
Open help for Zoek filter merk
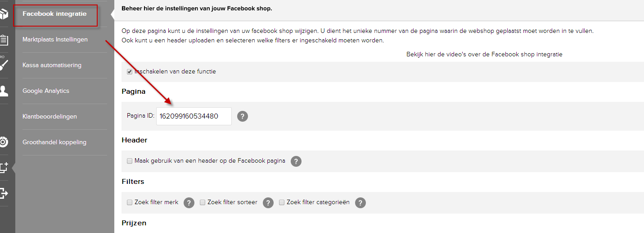[x=189, y=203]
